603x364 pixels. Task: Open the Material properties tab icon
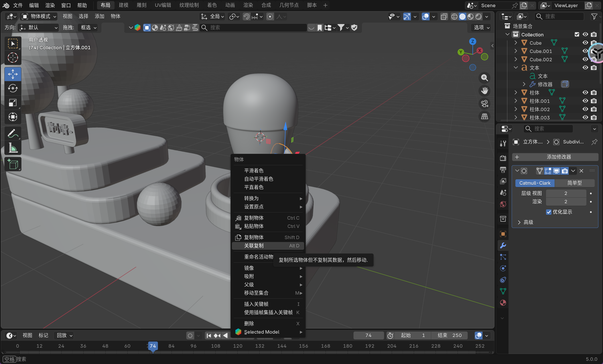pyautogui.click(x=503, y=303)
